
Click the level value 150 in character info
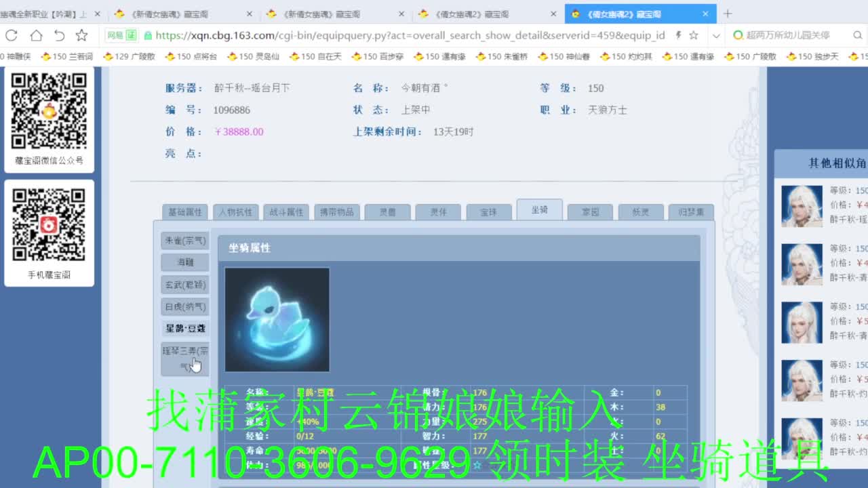596,88
